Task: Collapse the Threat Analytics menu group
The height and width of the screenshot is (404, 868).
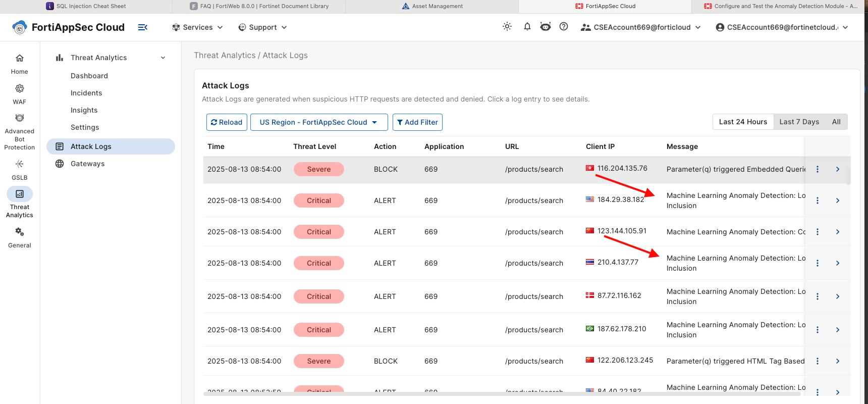Action: [111, 58]
